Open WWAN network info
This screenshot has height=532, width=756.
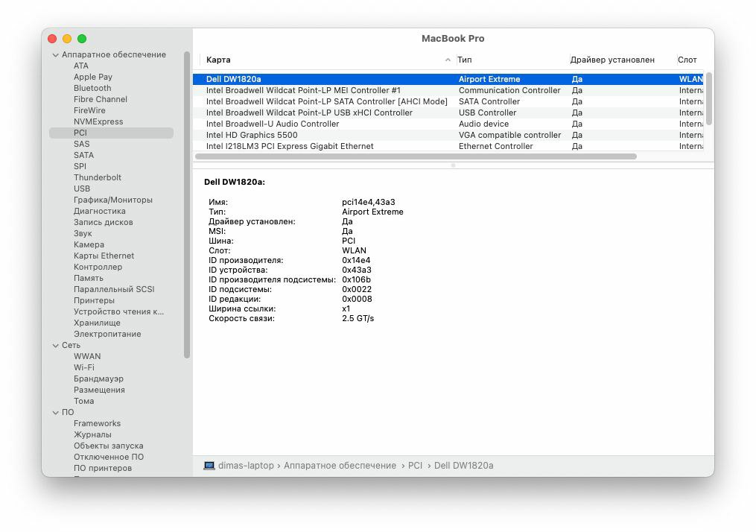(x=87, y=356)
